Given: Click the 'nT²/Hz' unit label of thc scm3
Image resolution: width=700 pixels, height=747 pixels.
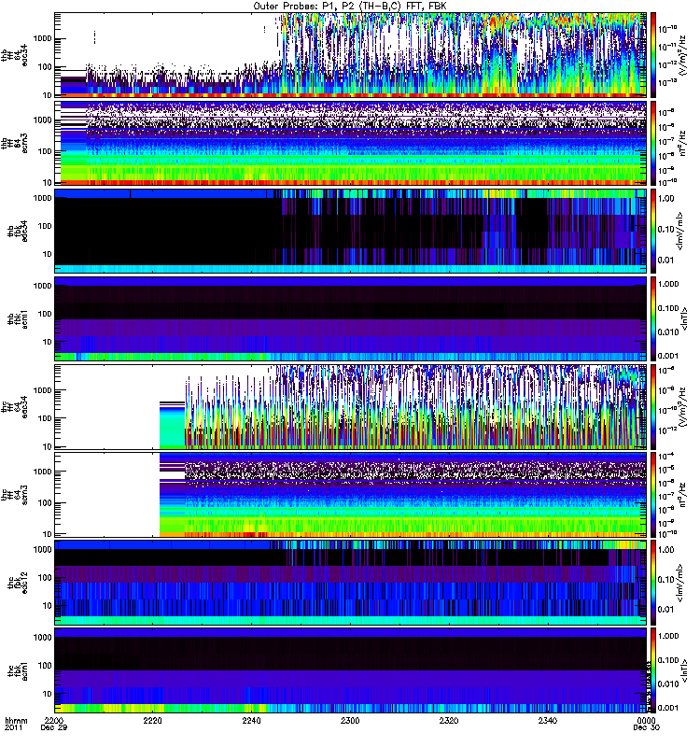Looking at the screenshot, I should click(682, 495).
